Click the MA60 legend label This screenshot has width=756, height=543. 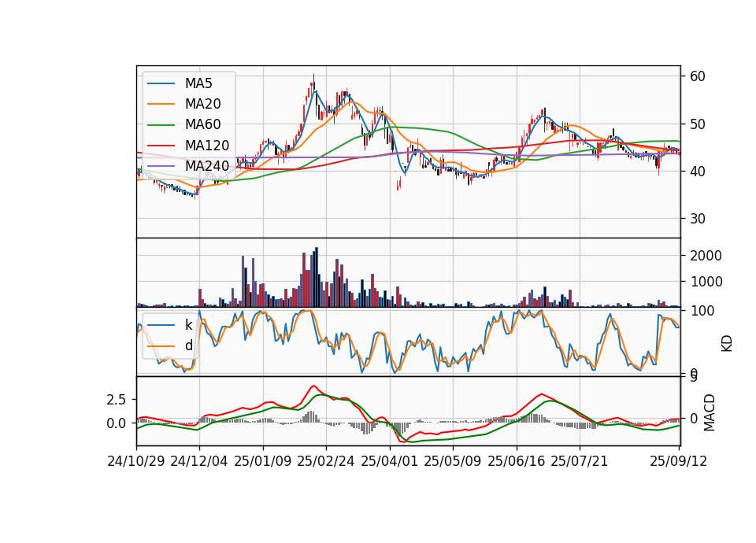(x=203, y=125)
